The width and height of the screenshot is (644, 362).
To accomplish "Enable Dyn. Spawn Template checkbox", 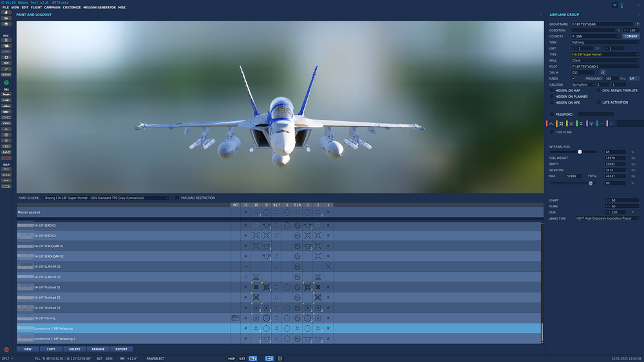I will tap(598, 90).
